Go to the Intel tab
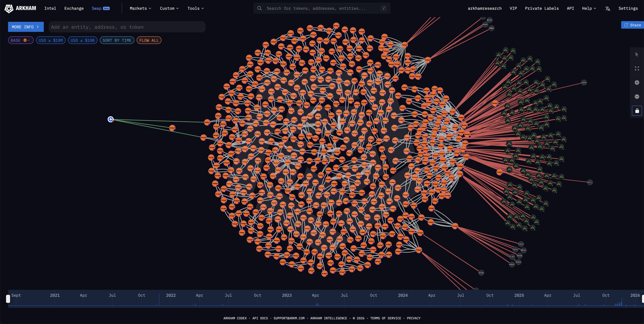The image size is (644, 324). pos(50,8)
